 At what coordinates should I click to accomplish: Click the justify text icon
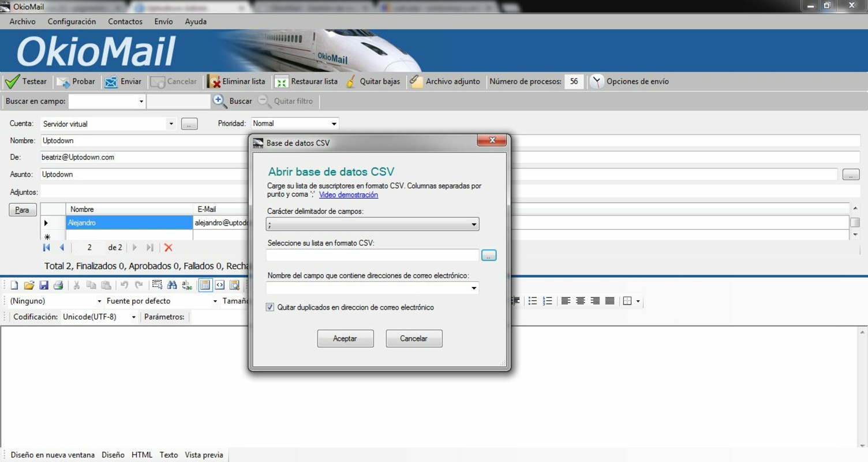(x=609, y=301)
